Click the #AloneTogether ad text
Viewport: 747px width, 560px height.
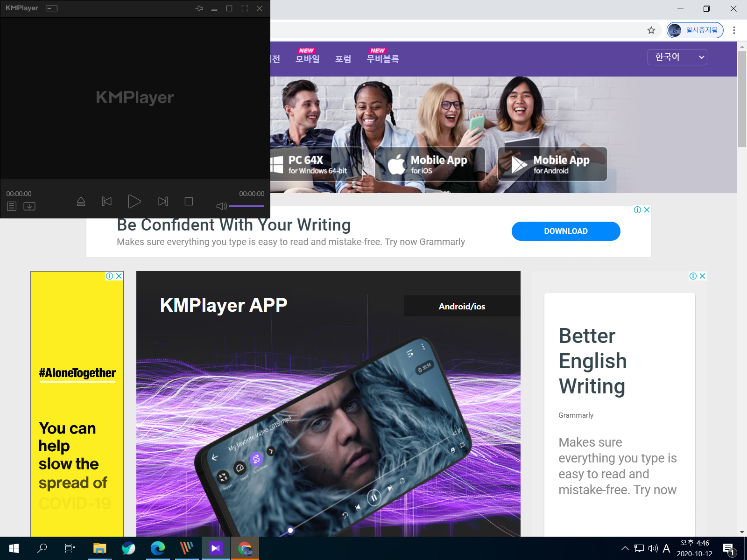[x=77, y=373]
